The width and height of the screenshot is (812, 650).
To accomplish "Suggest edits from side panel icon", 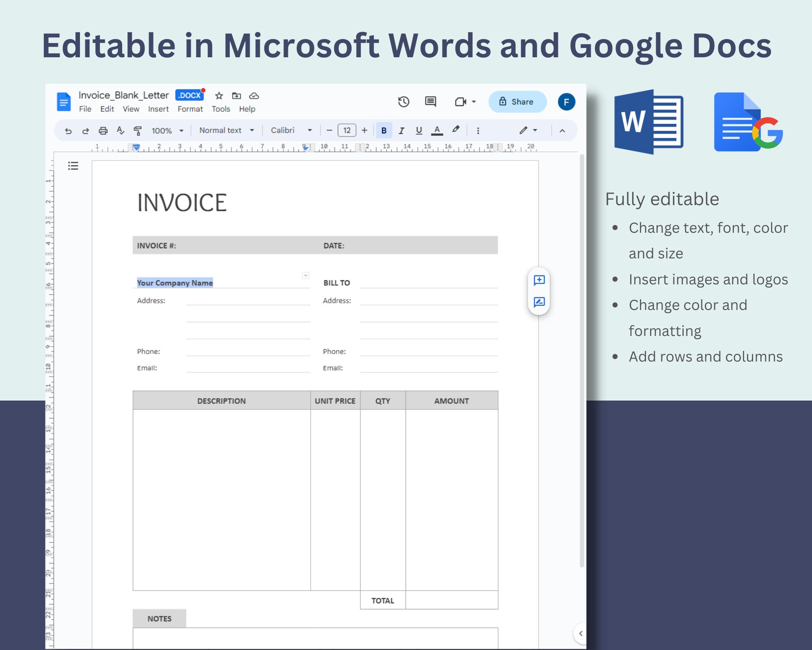I will (539, 302).
